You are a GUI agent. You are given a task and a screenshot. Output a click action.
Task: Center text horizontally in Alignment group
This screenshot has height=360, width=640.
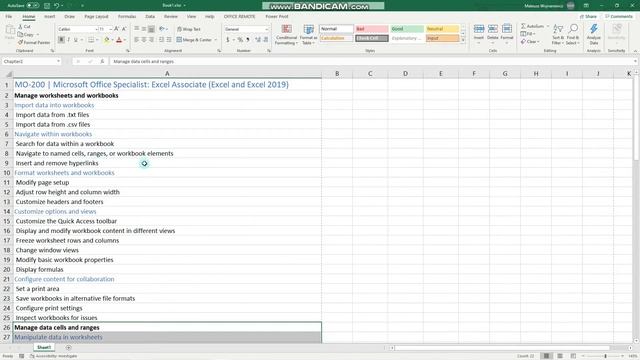point(144,40)
